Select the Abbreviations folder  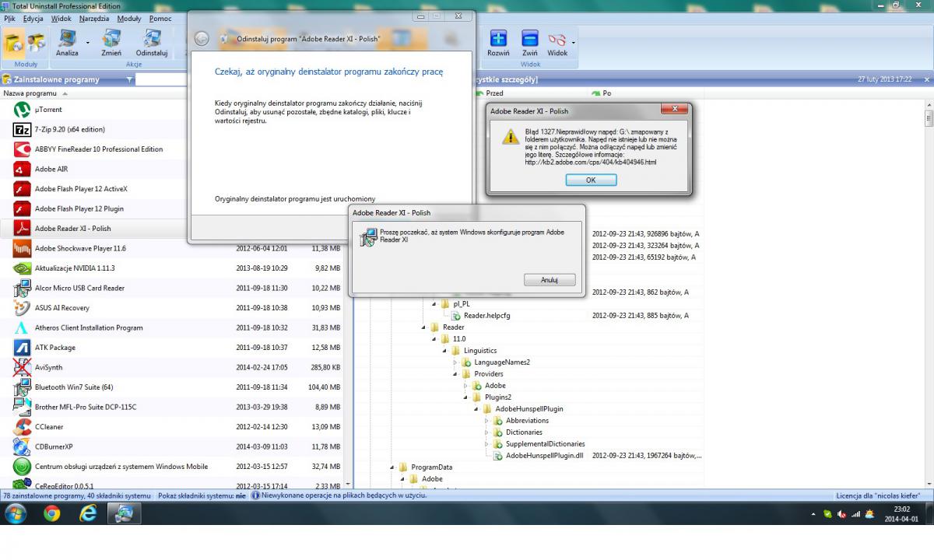pyautogui.click(x=527, y=421)
